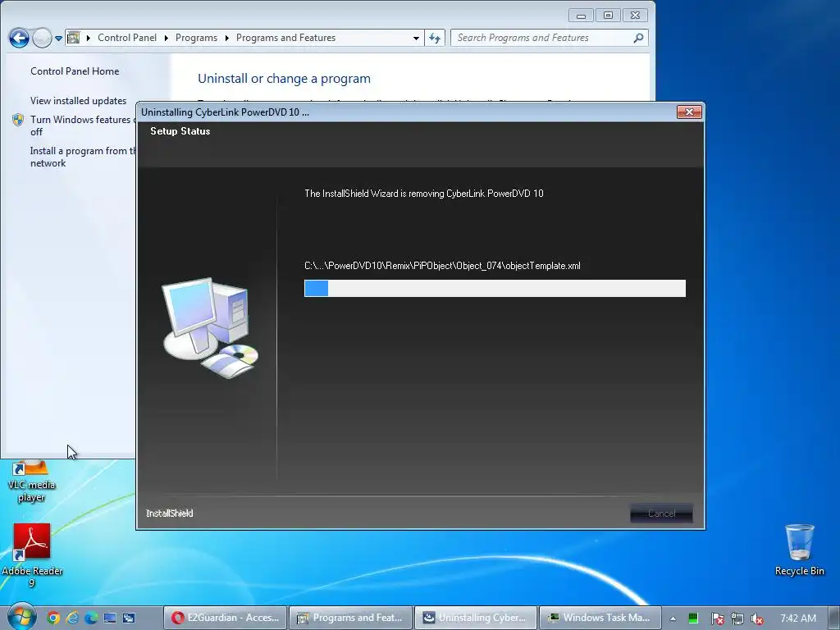Click the Control Panel icon in address bar
The width and height of the screenshot is (840, 630).
pos(73,38)
